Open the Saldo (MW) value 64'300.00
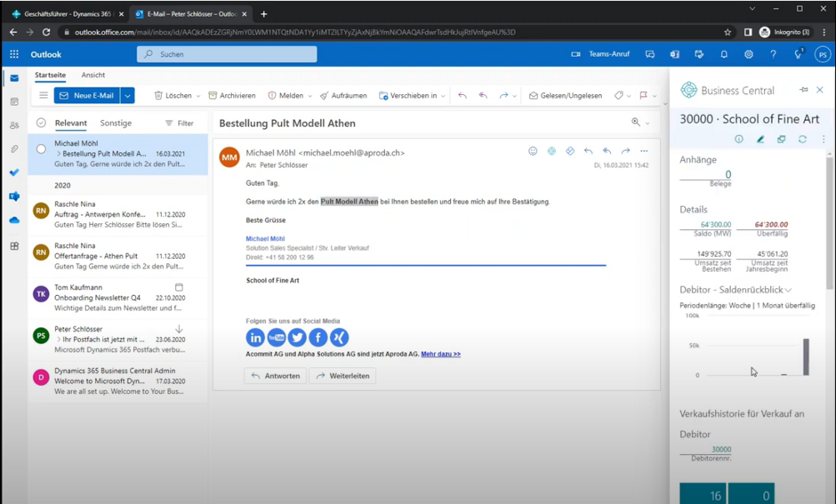Viewport: 836px width, 504px height. tap(716, 224)
